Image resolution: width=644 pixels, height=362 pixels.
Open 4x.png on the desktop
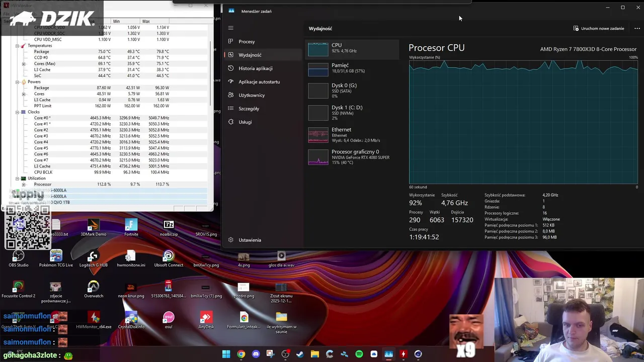pos(244,259)
